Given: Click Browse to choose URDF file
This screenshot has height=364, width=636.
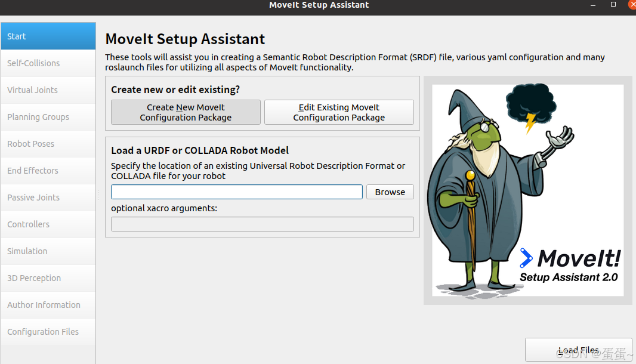Looking at the screenshot, I should [x=390, y=192].
